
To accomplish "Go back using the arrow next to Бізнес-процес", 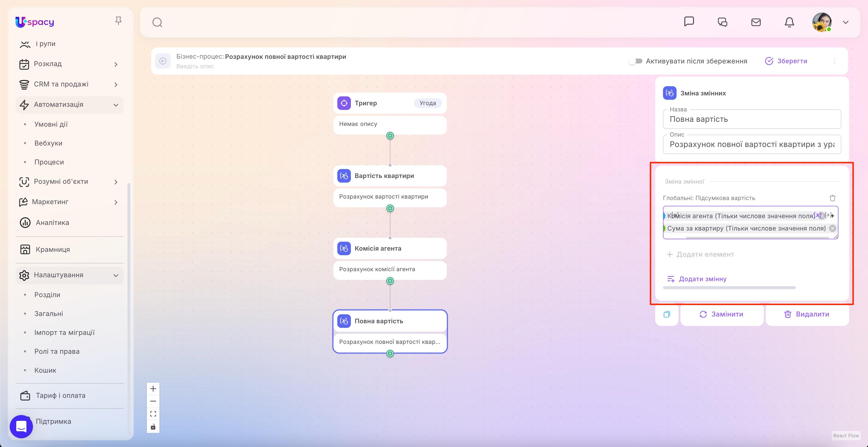I will tap(163, 61).
